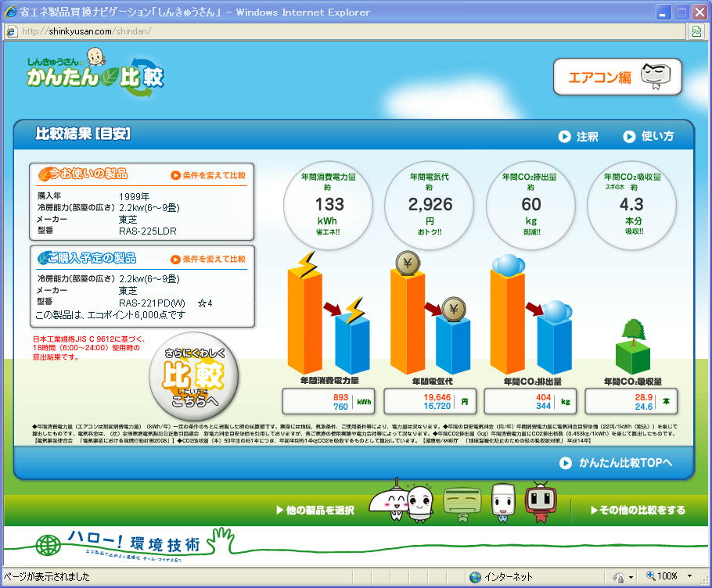Click the Internet Explorer icon in title bar

10,12
